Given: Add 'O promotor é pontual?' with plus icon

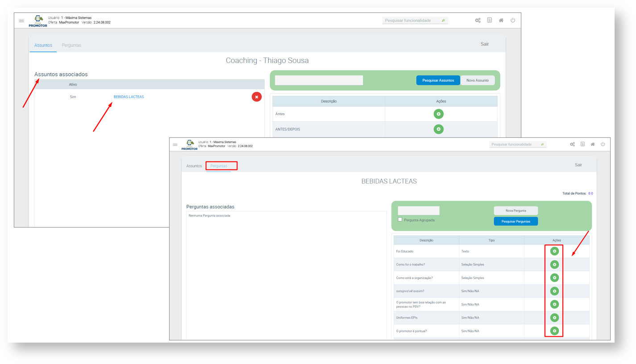Looking at the screenshot, I should point(554,331).
